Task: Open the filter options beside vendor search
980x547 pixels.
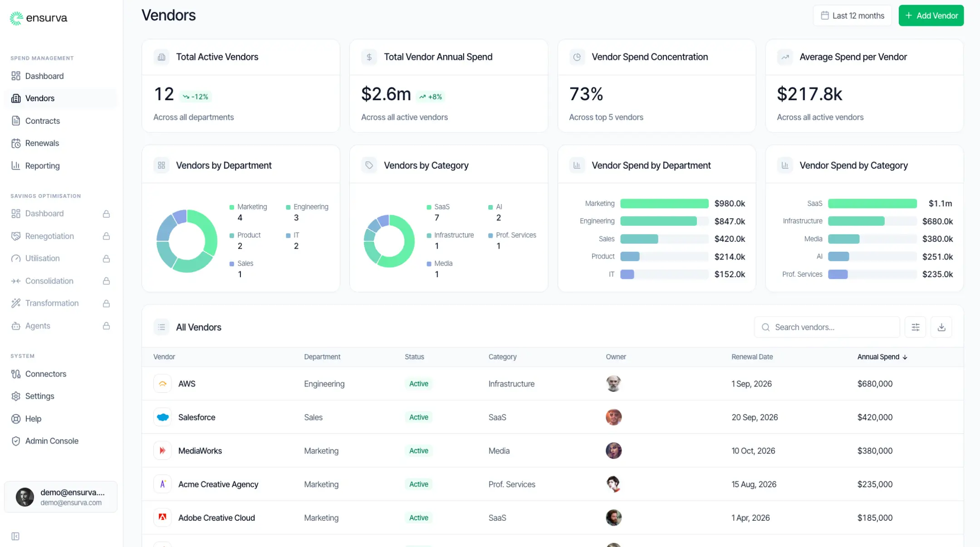Action: click(915, 327)
